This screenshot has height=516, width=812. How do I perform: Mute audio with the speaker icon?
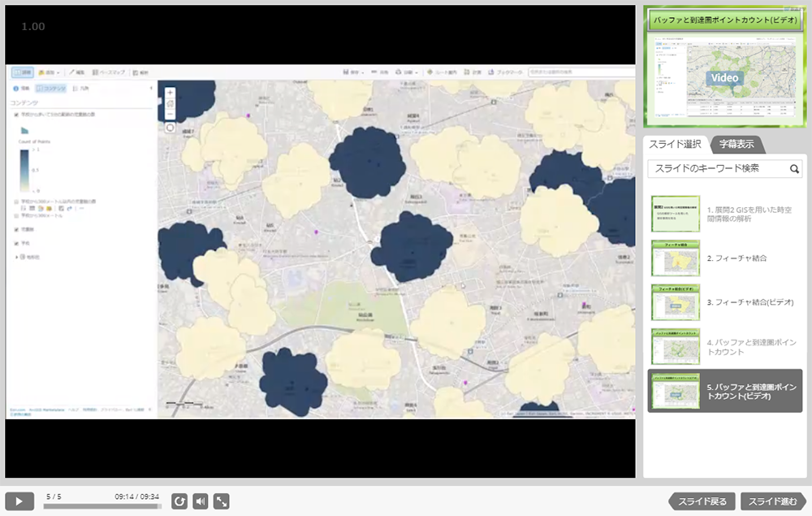(x=201, y=502)
